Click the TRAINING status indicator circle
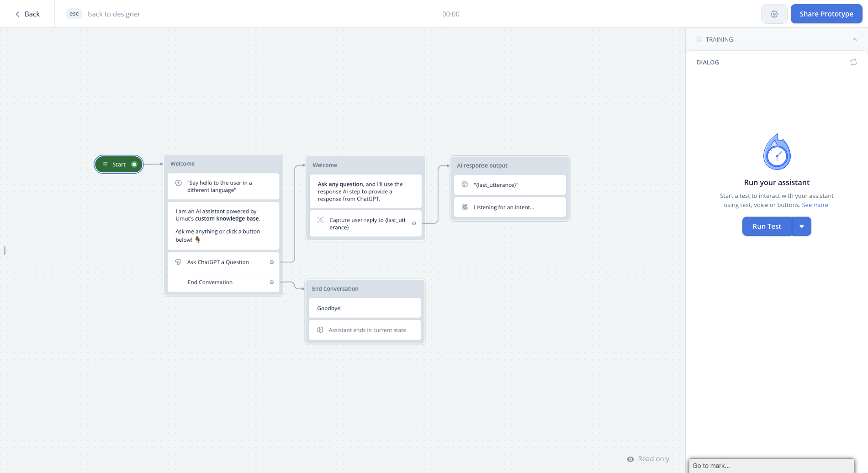868x473 pixels. [x=699, y=39]
